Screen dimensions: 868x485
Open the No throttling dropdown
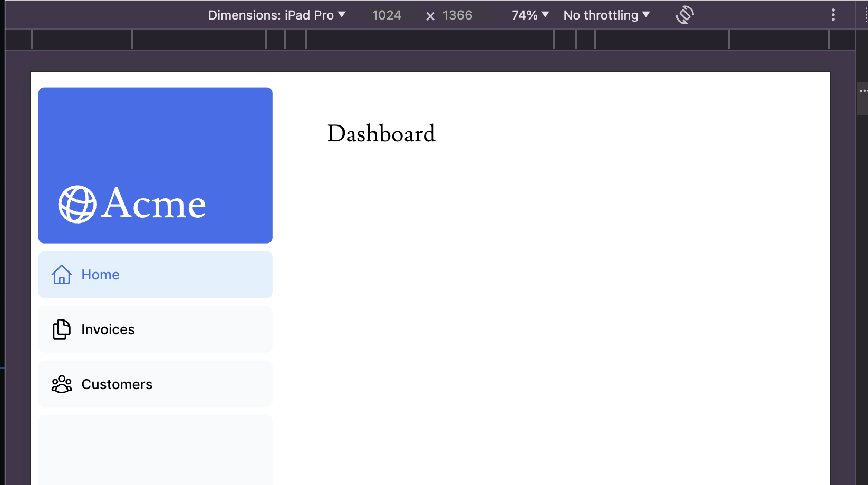coord(606,15)
